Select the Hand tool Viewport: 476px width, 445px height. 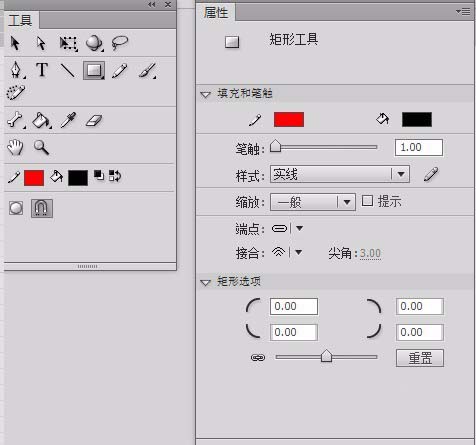(15, 147)
